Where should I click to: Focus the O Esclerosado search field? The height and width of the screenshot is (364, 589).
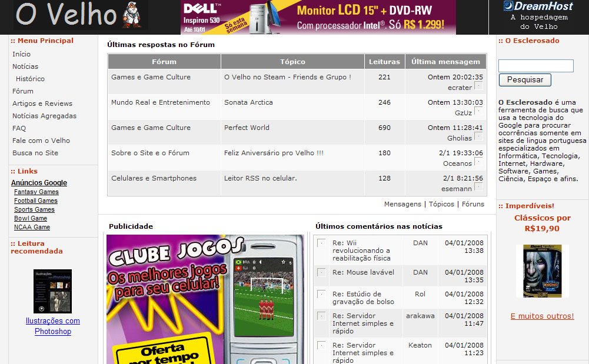(535, 66)
